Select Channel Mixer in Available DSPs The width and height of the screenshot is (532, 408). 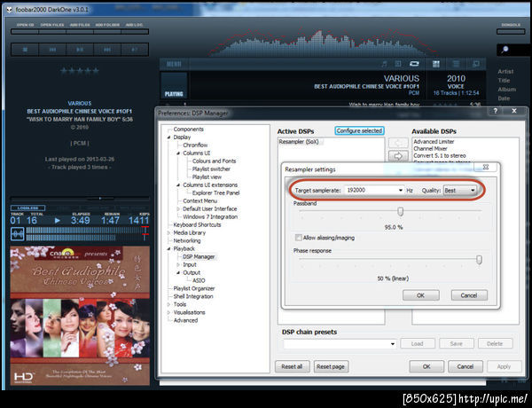(x=430, y=149)
